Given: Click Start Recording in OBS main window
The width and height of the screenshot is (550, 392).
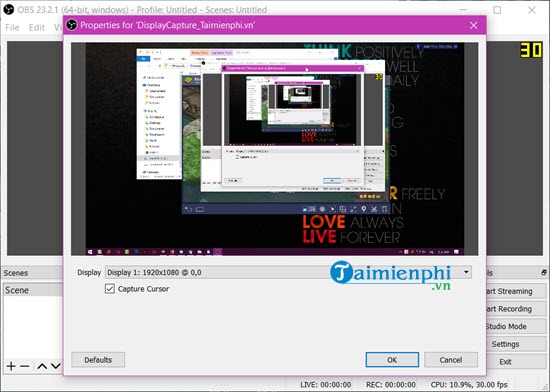Looking at the screenshot, I should pyautogui.click(x=515, y=309).
